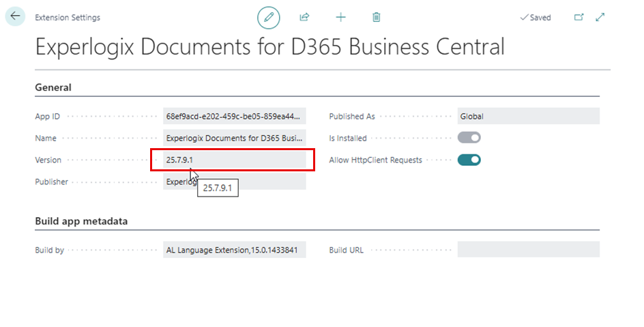Click the Build URL label
Image resolution: width=644 pixels, height=327 pixels.
pyautogui.click(x=347, y=250)
